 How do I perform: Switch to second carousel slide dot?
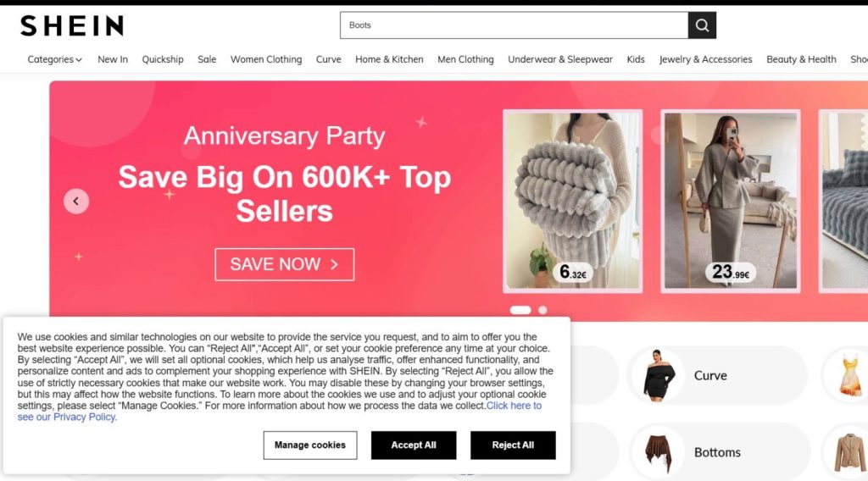point(542,310)
